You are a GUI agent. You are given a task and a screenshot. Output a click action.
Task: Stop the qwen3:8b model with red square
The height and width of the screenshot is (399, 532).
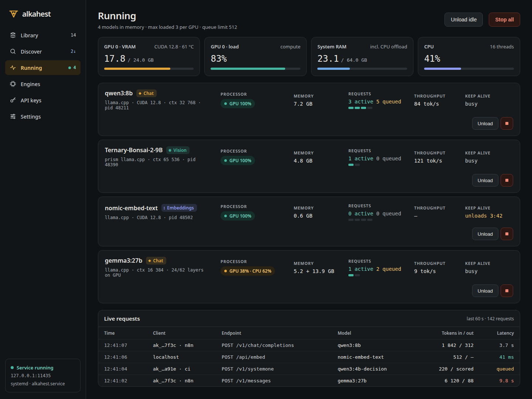(507, 123)
